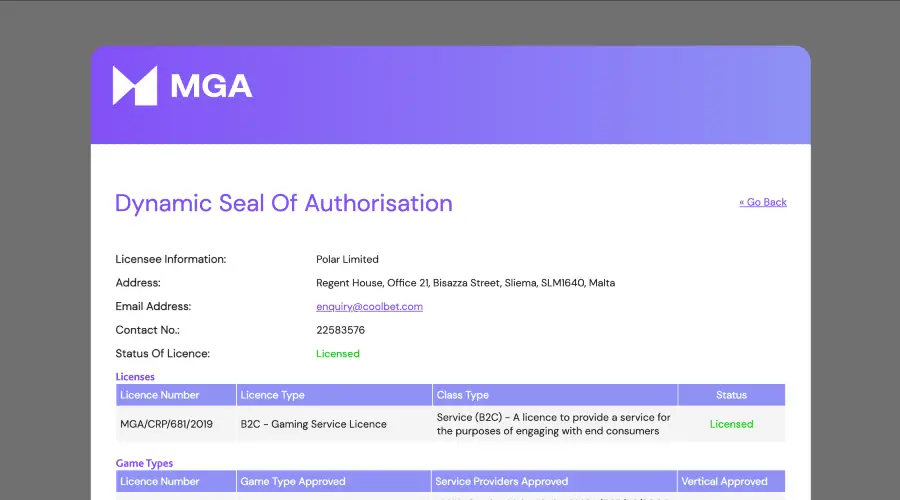
Task: Click the Licence Type column header
Action: 334,395
